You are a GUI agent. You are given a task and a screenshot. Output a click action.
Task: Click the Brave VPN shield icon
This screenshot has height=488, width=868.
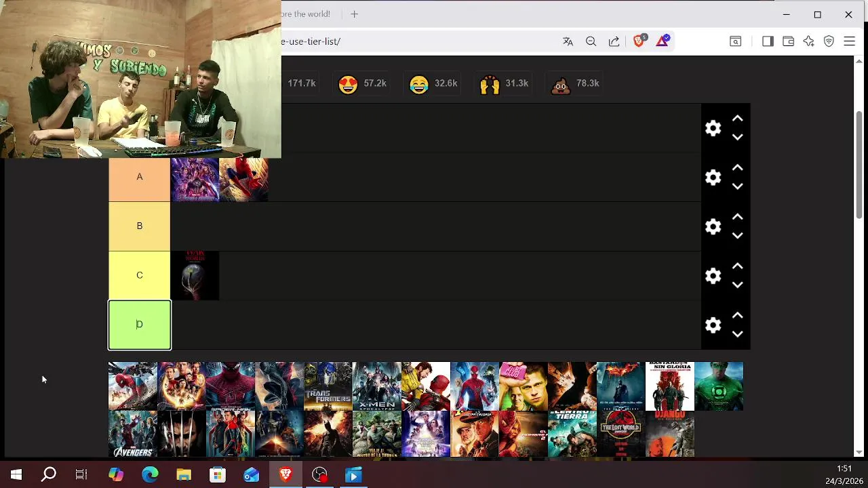[x=829, y=41]
